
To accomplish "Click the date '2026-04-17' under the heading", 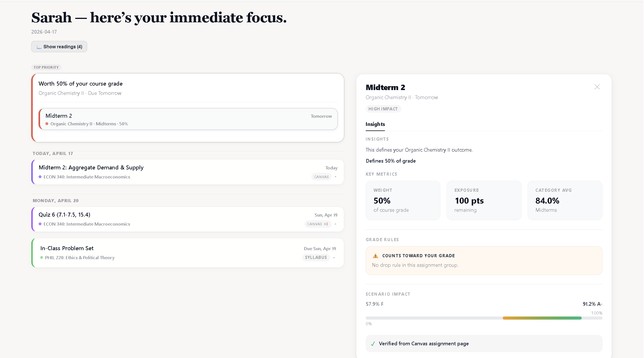I will [44, 32].
